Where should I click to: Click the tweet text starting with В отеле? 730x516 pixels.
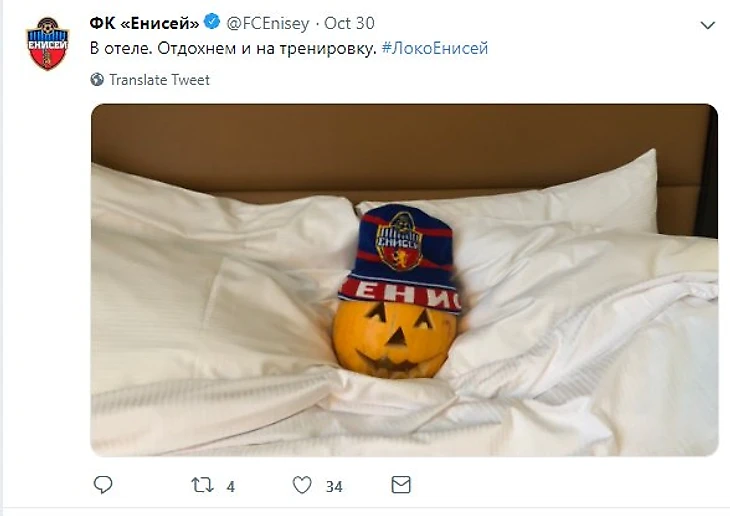pyautogui.click(x=232, y=48)
